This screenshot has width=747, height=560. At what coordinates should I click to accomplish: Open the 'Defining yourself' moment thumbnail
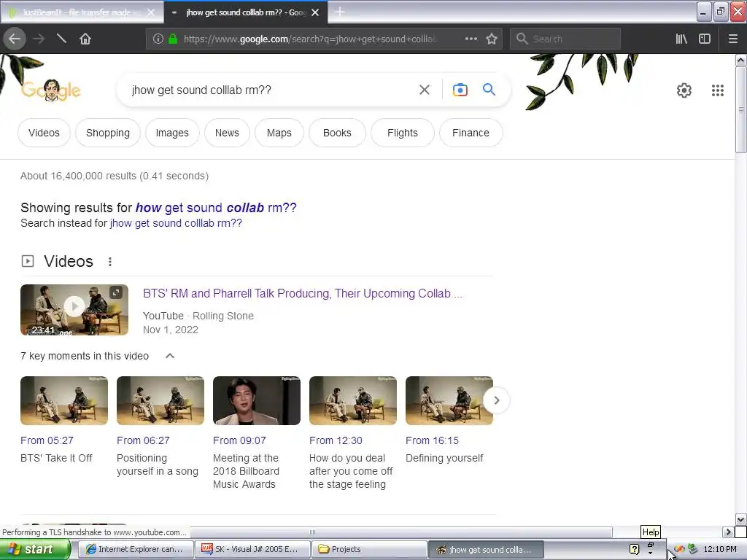(x=449, y=400)
